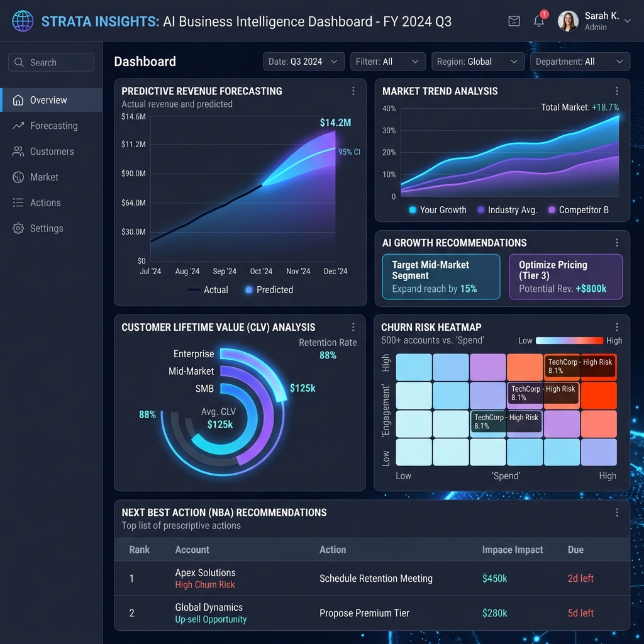Click the Customers people icon
644x644 pixels.
[18, 151]
